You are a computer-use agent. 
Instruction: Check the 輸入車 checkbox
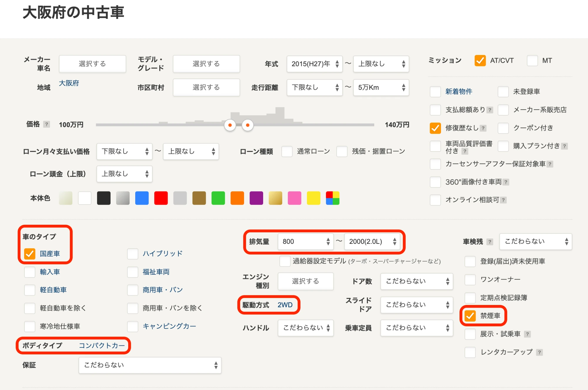[x=30, y=272]
